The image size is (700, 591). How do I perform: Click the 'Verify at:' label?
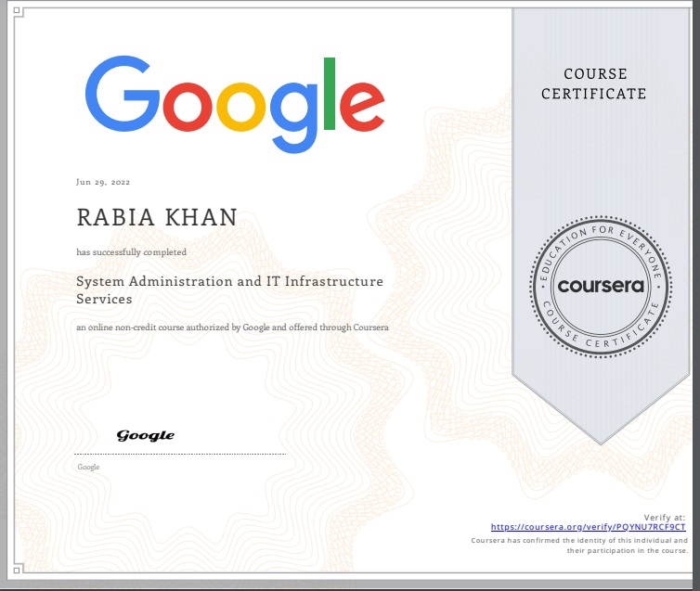(x=665, y=518)
